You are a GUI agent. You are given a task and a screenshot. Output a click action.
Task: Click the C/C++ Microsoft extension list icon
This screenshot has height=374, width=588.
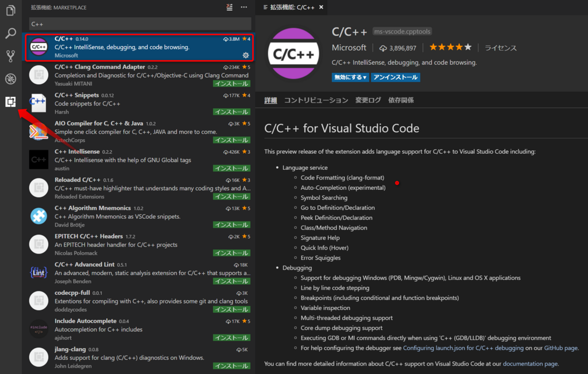tap(38, 47)
